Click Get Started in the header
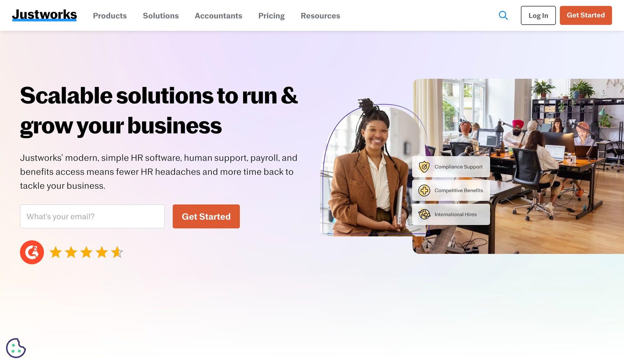The height and width of the screenshot is (364, 624). tap(586, 15)
